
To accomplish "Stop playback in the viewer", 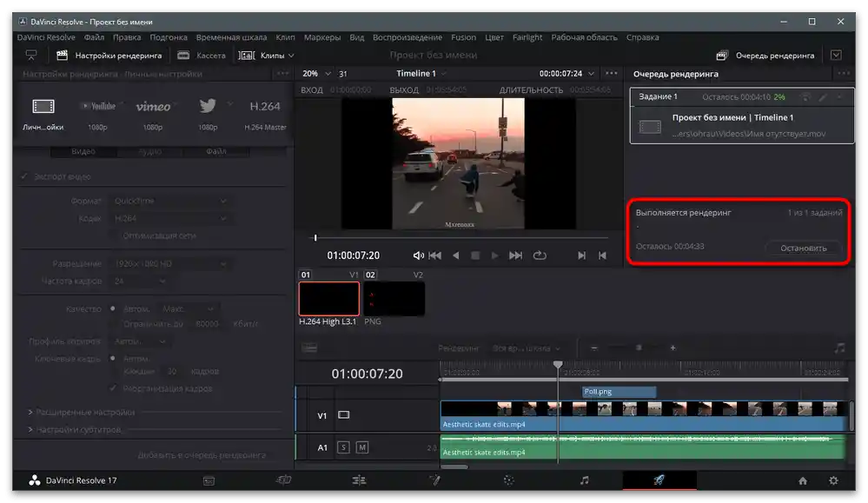I will tap(475, 255).
